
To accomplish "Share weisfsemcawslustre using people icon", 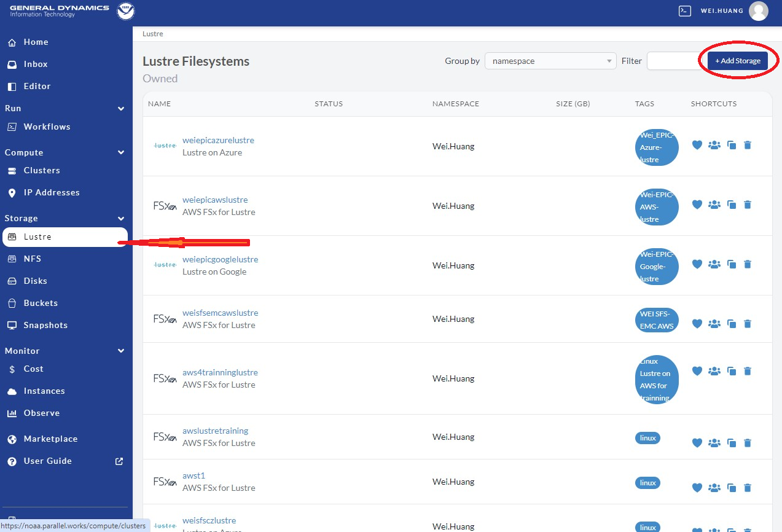I will 714,323.
